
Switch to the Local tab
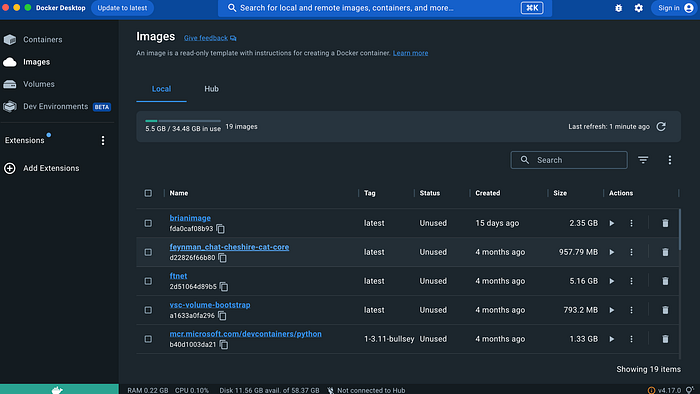[x=161, y=89]
